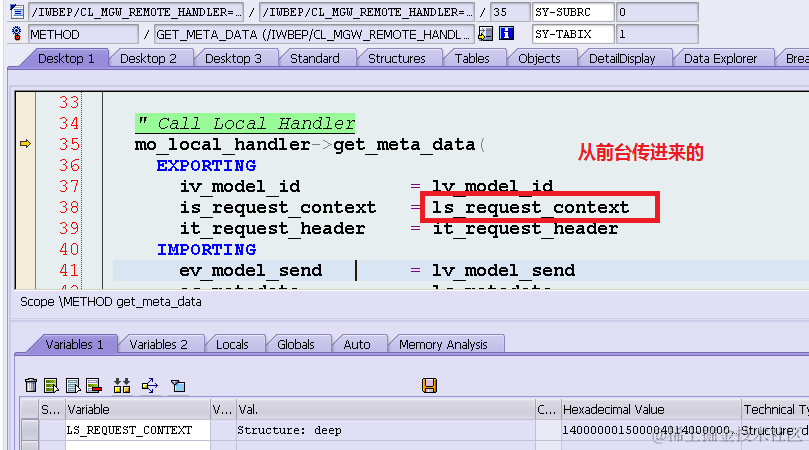Image resolution: width=809 pixels, height=450 pixels.
Task: Select the Standard tab
Action: [315, 58]
